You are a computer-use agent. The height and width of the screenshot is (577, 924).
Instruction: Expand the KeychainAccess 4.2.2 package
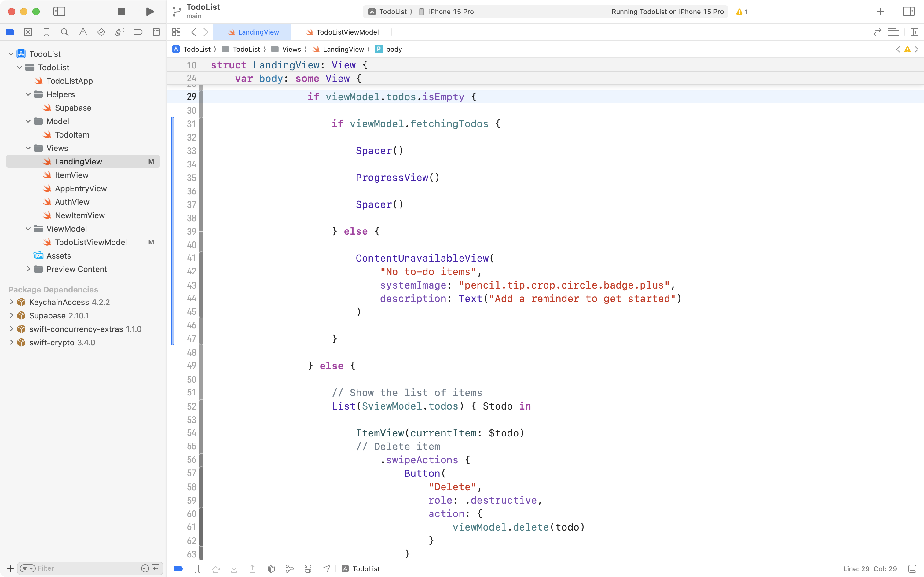point(11,302)
